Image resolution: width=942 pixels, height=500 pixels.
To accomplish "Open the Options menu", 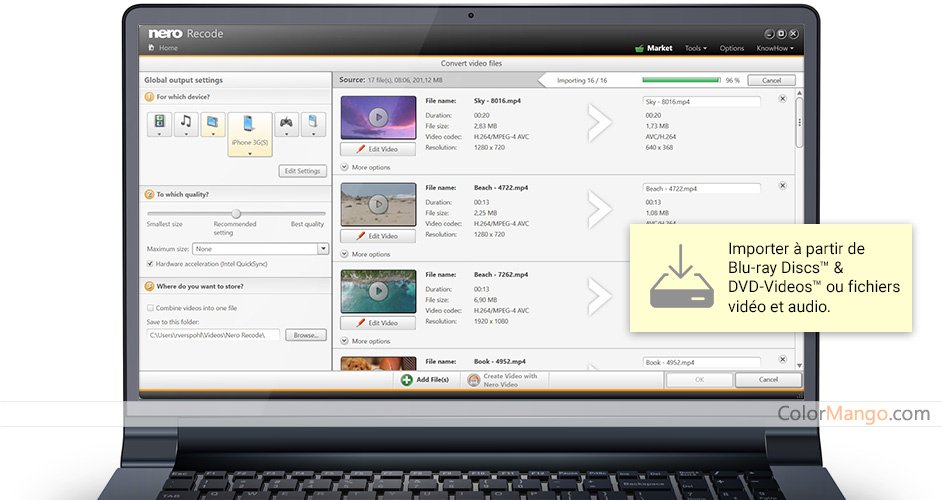I will click(732, 48).
